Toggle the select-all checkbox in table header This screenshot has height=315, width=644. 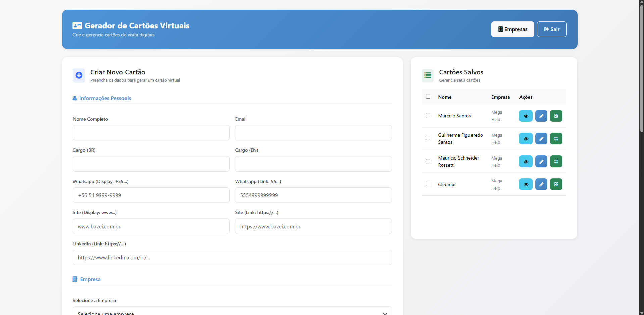[428, 97]
